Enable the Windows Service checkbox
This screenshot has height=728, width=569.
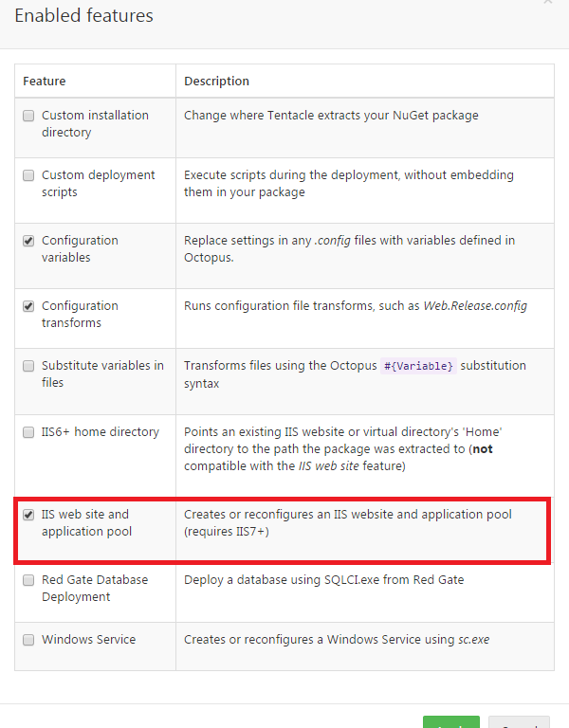(x=28, y=640)
